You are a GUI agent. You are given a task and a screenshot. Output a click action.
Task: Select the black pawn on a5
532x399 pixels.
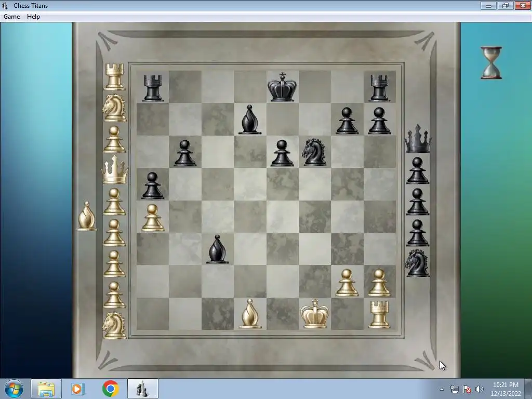coord(152,185)
